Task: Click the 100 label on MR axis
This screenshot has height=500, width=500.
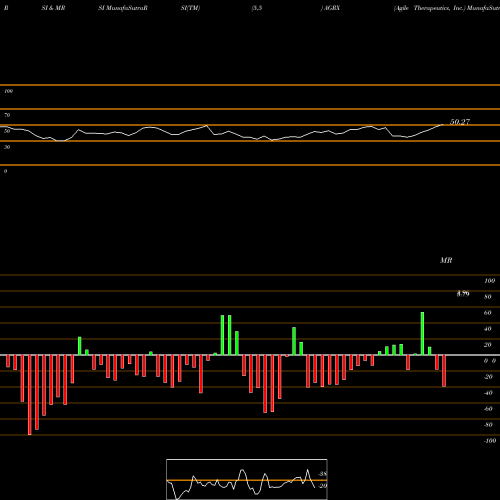Action: (490, 281)
